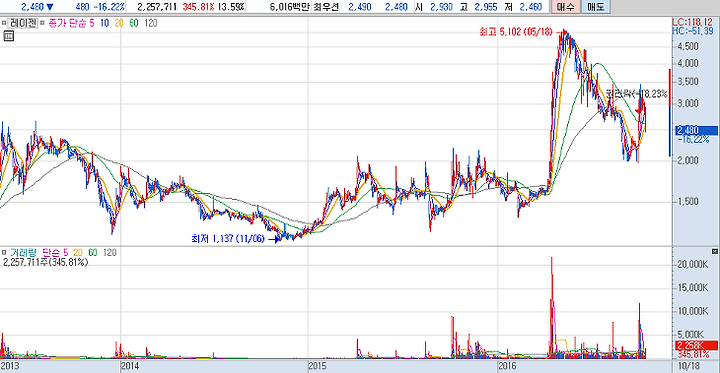Select the 레이젠 stock name label
The image size is (720, 373).
coord(23,23)
